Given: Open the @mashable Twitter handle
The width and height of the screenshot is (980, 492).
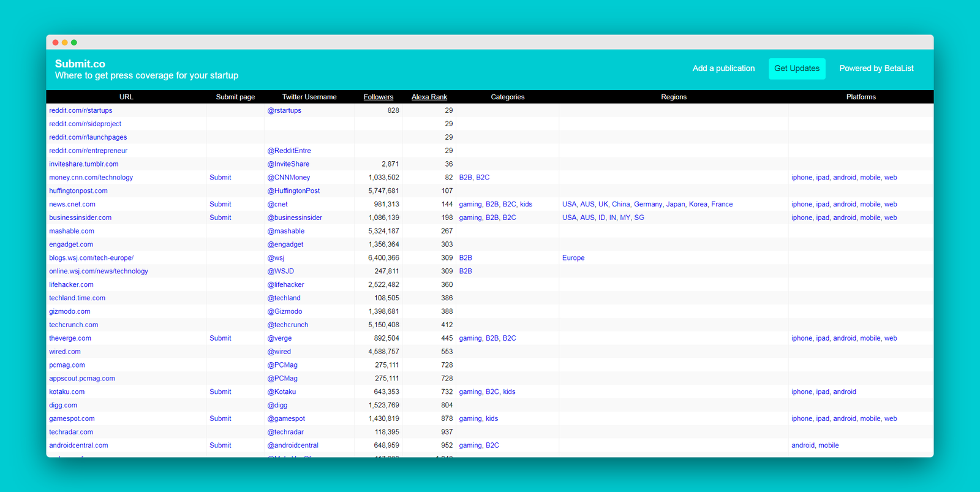Looking at the screenshot, I should coord(286,231).
